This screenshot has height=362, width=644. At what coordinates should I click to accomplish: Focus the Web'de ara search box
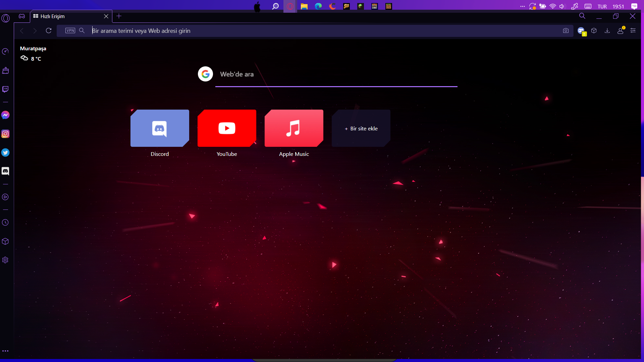point(336,74)
